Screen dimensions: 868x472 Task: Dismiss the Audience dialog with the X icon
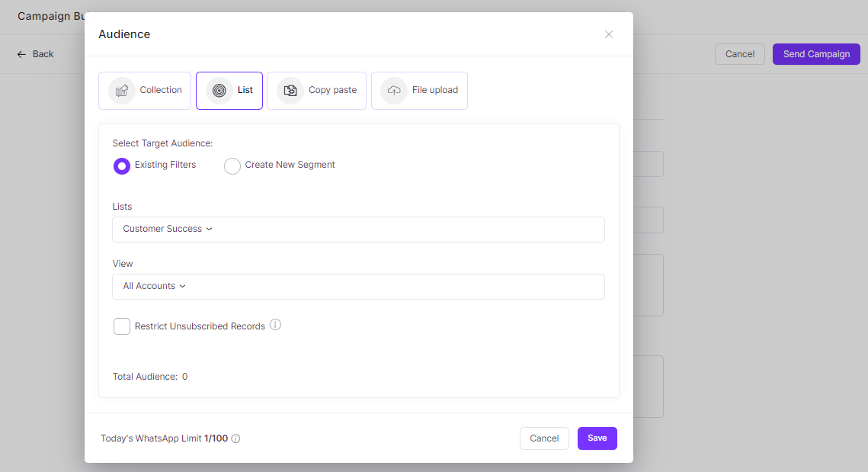click(609, 34)
